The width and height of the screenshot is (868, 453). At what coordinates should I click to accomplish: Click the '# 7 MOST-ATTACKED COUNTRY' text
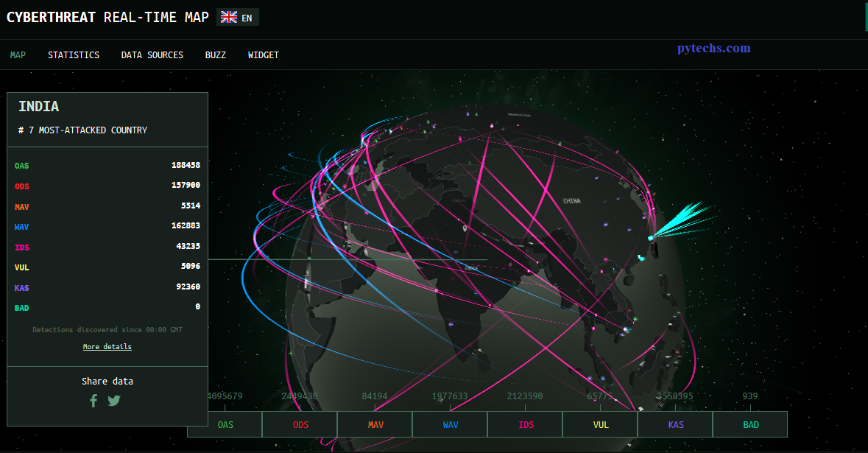click(x=82, y=130)
